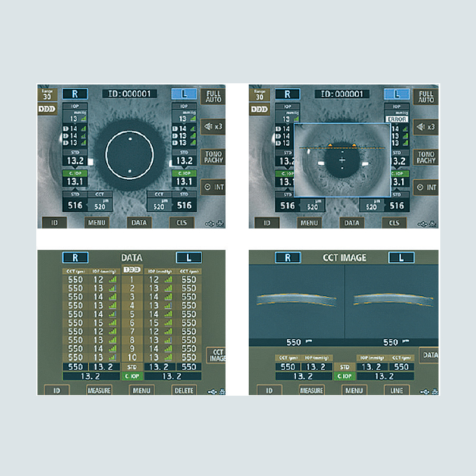Click the crosshair alignment mark in eye preview
This screenshot has width=476, height=476.
tap(342, 161)
